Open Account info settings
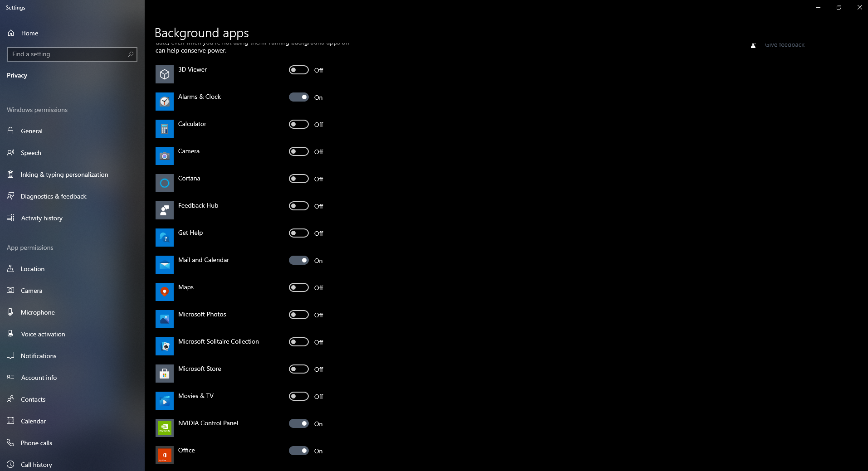This screenshot has height=471, width=868. point(72,378)
